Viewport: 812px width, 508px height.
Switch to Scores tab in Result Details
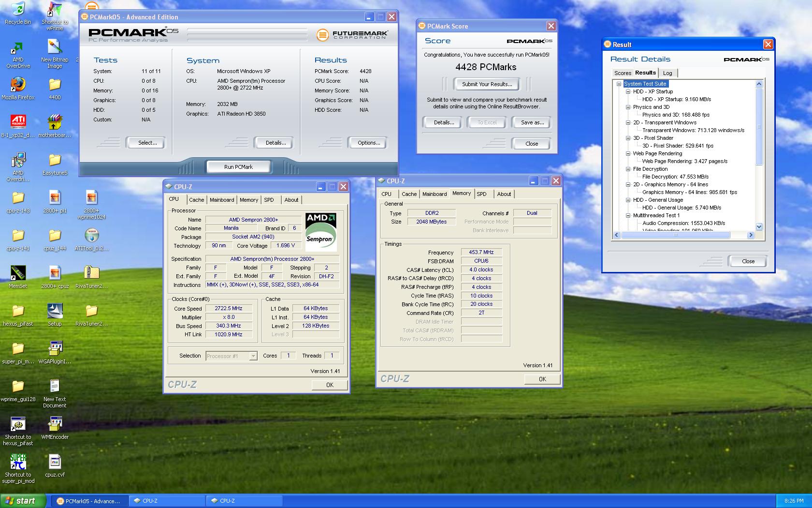click(623, 73)
